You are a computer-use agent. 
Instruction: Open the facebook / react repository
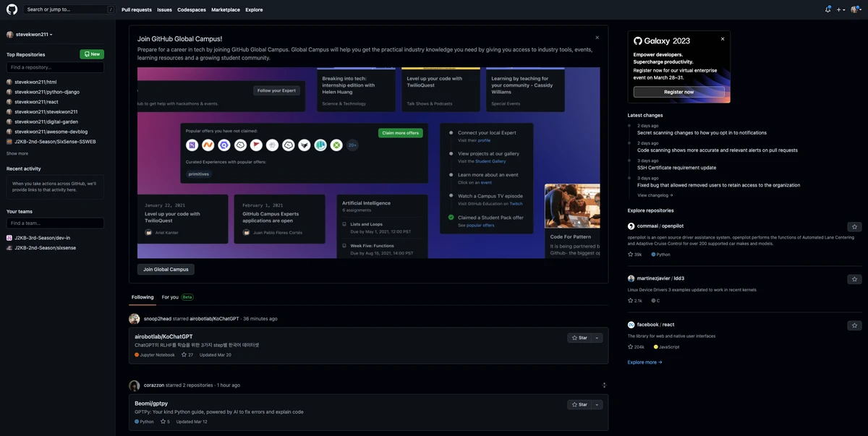(655, 325)
